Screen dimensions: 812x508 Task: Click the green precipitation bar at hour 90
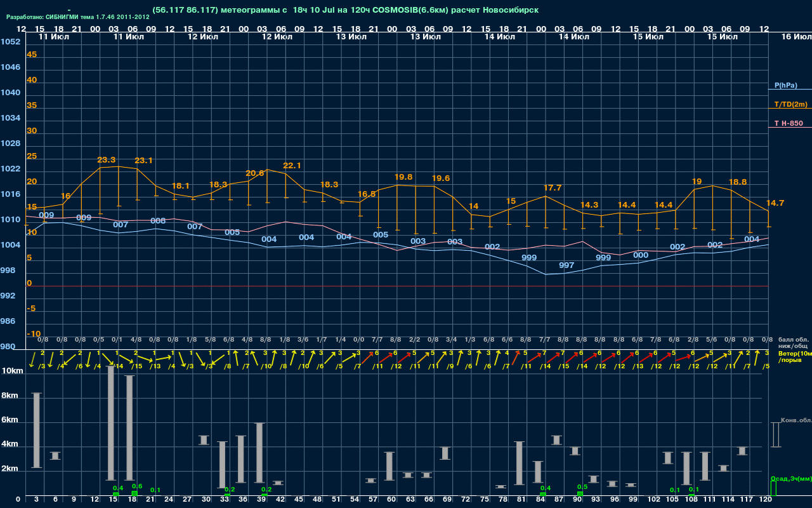point(580,494)
